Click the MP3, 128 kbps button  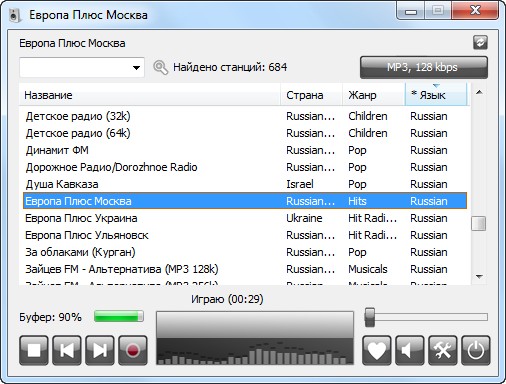coord(424,67)
